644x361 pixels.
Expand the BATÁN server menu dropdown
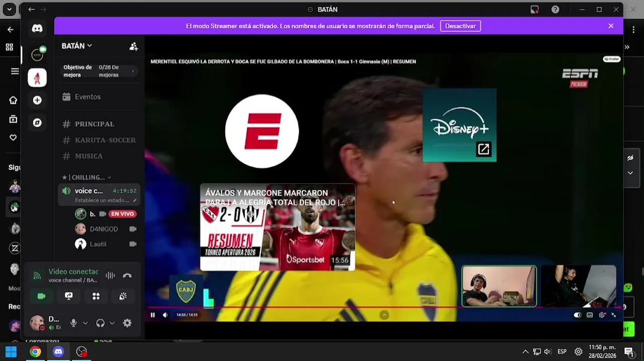(77, 46)
